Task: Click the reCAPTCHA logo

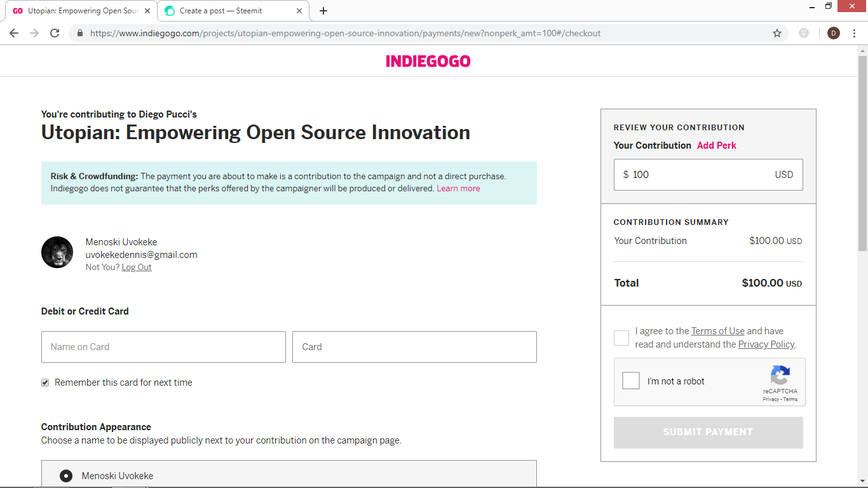Action: (780, 375)
